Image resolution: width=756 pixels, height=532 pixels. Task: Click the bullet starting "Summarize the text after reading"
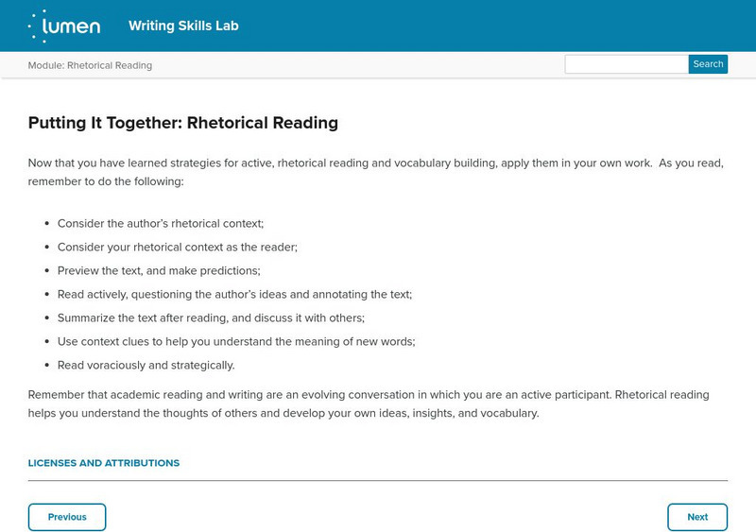point(211,317)
